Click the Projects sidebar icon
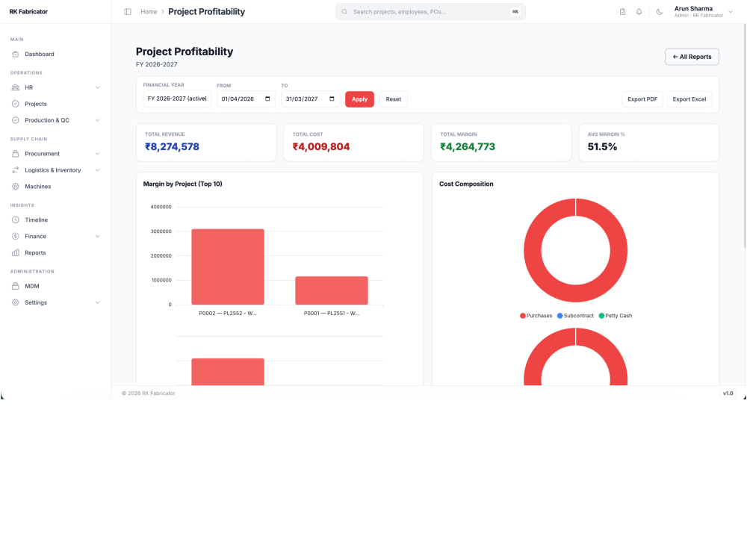The height and width of the screenshot is (560, 747). [x=15, y=104]
